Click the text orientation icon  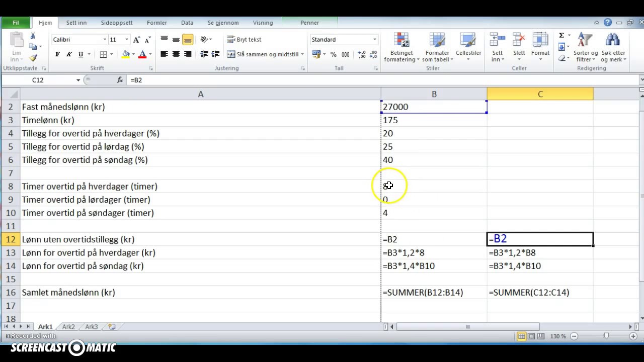point(204,39)
